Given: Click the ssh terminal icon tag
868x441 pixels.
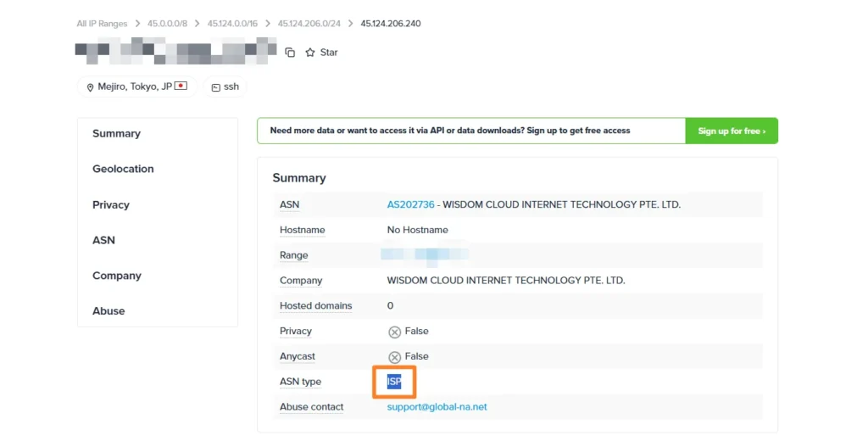Looking at the screenshot, I should click(x=216, y=87).
